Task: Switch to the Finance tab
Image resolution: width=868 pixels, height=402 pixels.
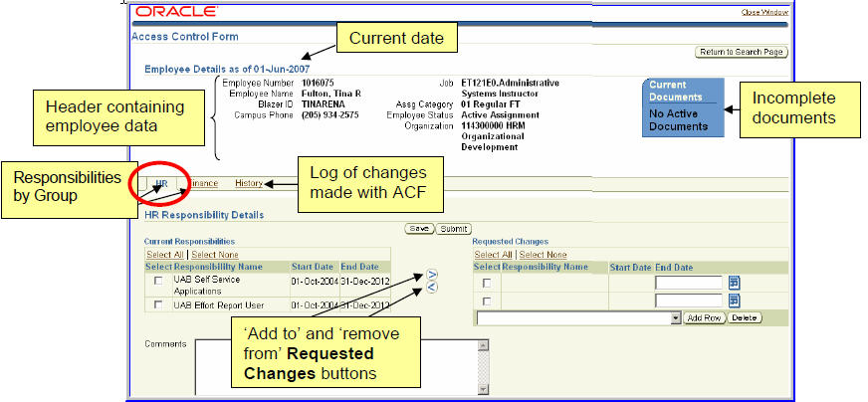Action: (x=203, y=183)
